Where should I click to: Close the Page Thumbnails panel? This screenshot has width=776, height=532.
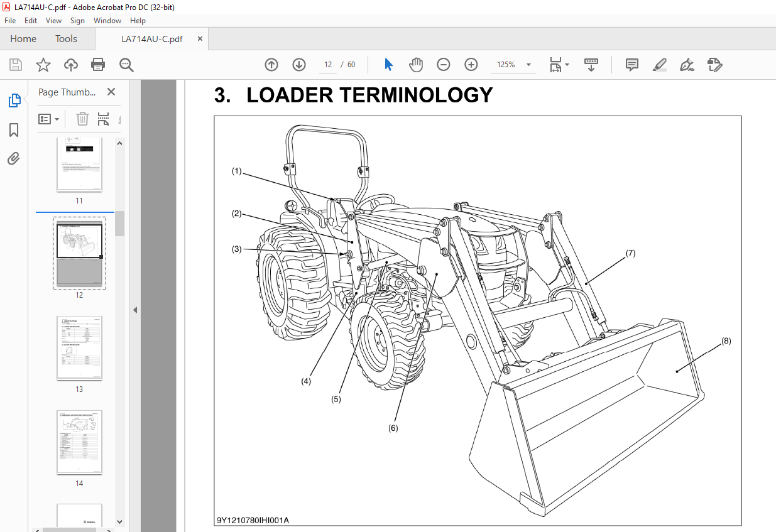111,92
